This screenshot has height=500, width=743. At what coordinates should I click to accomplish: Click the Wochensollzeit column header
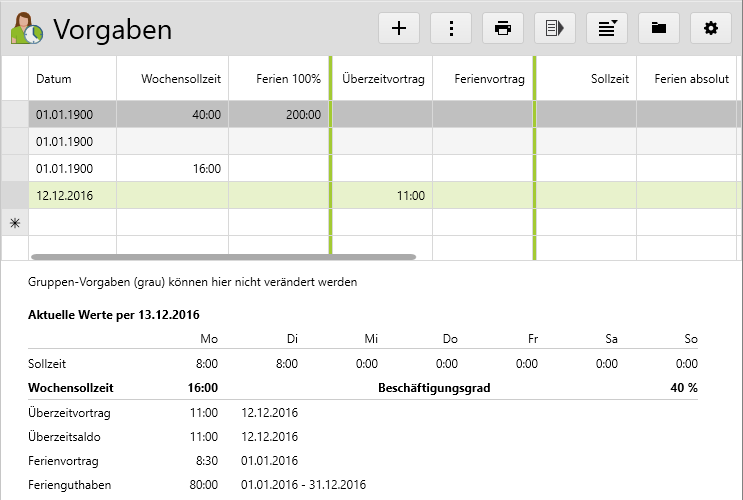(172, 79)
